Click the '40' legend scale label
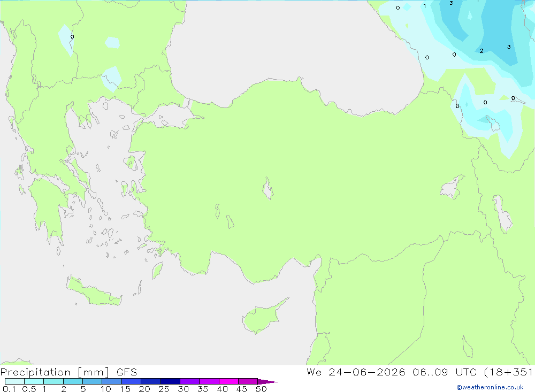This screenshot has height=392, width=535. point(223,389)
